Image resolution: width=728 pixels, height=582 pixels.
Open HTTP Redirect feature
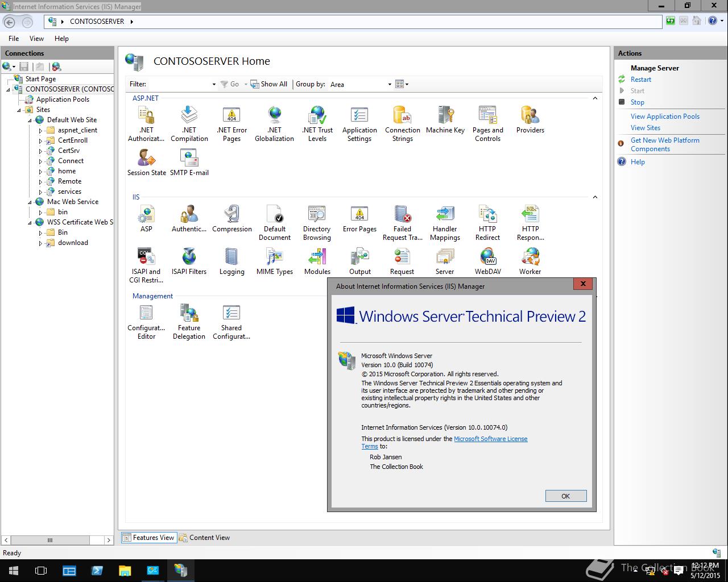pyautogui.click(x=487, y=223)
